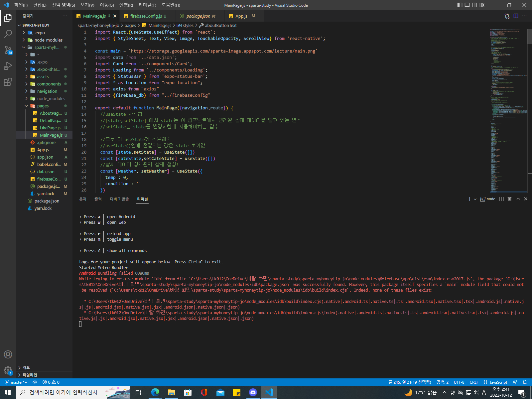Change encoding UTF-8 in status bar
The height and width of the screenshot is (399, 532).
click(459, 382)
